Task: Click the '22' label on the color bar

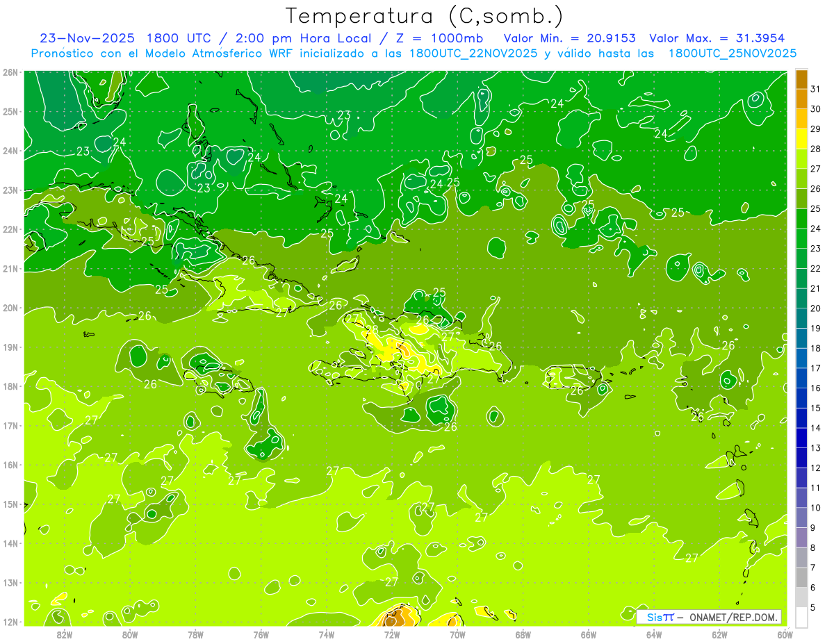Action: pyautogui.click(x=815, y=268)
